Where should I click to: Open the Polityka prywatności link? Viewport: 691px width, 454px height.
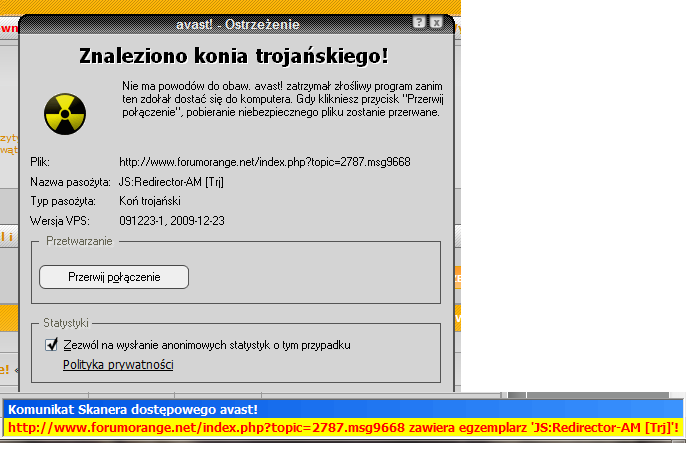[118, 365]
